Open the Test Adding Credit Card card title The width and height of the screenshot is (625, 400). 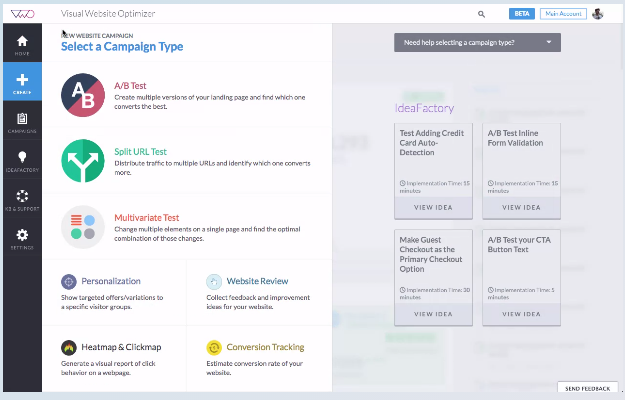[432, 143]
